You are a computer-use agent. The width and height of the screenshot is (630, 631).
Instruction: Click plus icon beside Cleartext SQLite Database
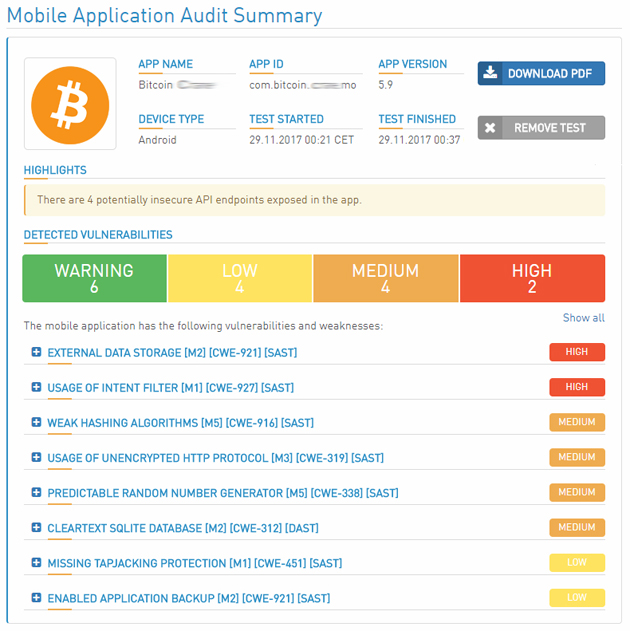pos(36,527)
